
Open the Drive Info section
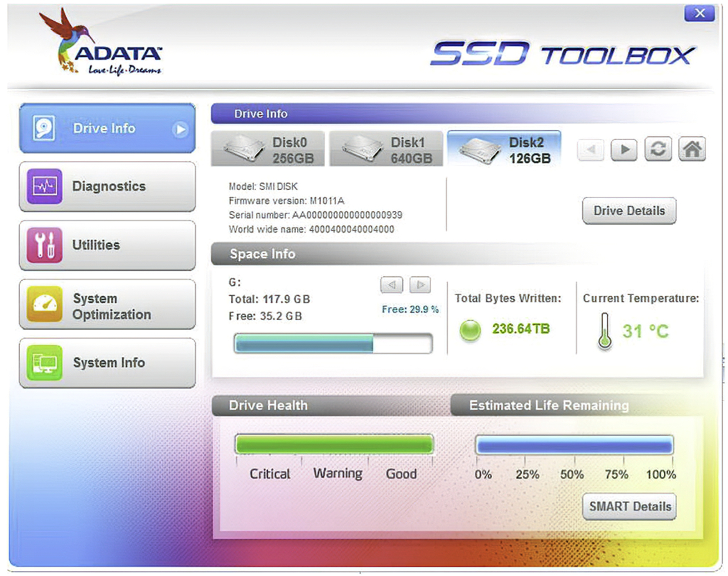tap(107, 128)
